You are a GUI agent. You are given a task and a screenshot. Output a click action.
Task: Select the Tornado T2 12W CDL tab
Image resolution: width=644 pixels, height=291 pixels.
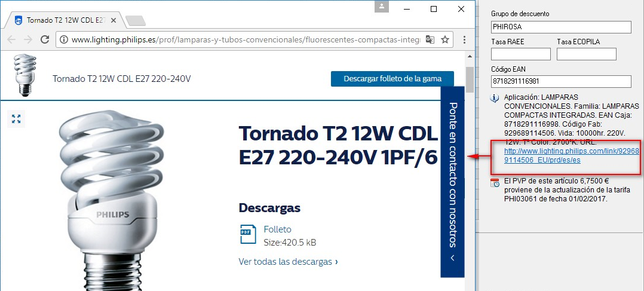tap(66, 20)
